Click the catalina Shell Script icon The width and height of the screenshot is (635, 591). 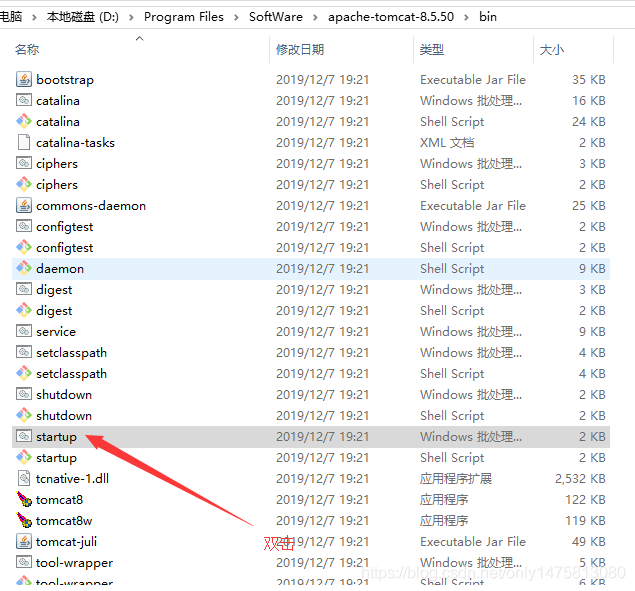pyautogui.click(x=24, y=122)
